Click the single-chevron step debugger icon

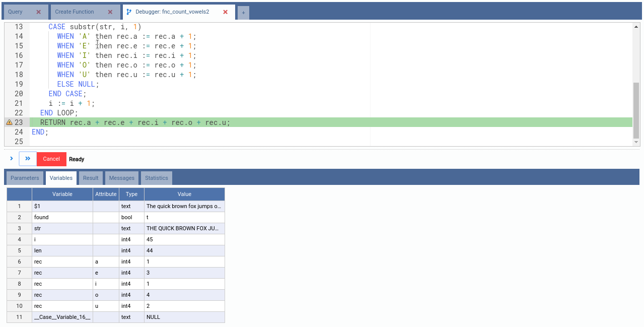coord(12,159)
